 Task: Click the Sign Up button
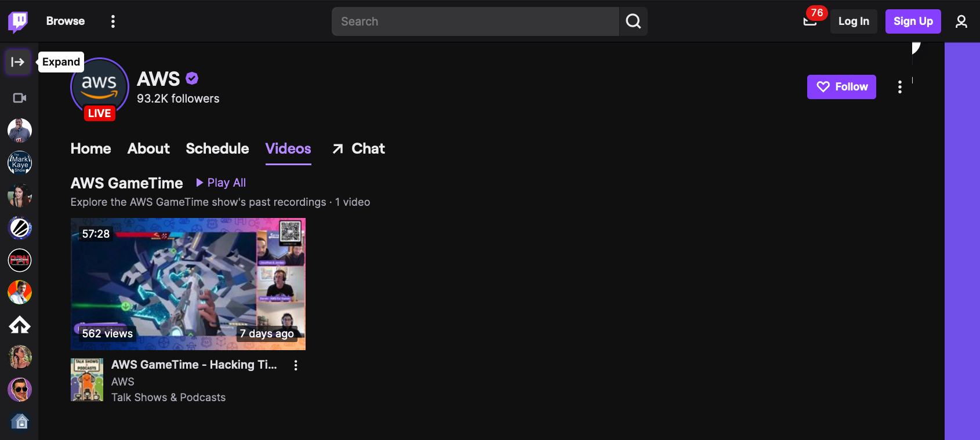click(913, 21)
